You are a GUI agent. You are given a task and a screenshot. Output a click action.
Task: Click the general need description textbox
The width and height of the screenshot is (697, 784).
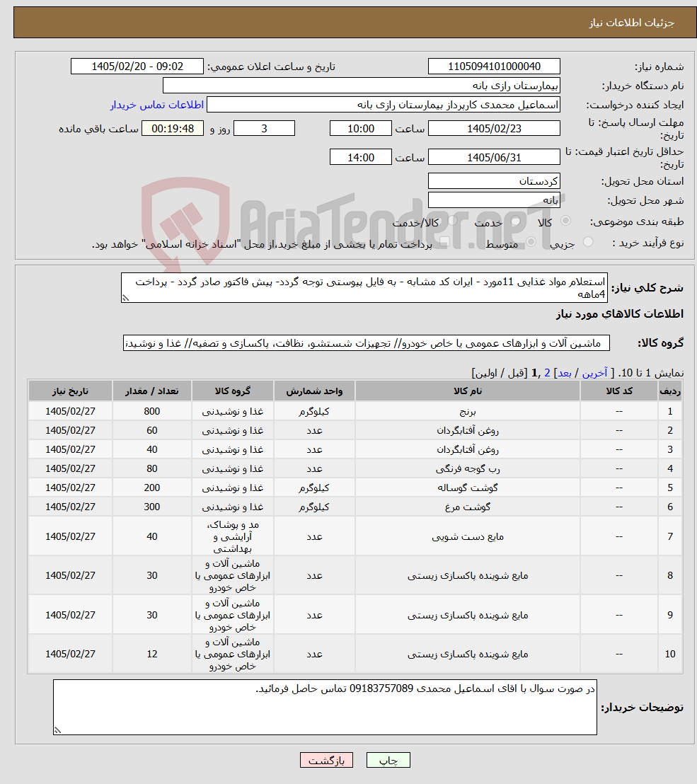pos(364,287)
